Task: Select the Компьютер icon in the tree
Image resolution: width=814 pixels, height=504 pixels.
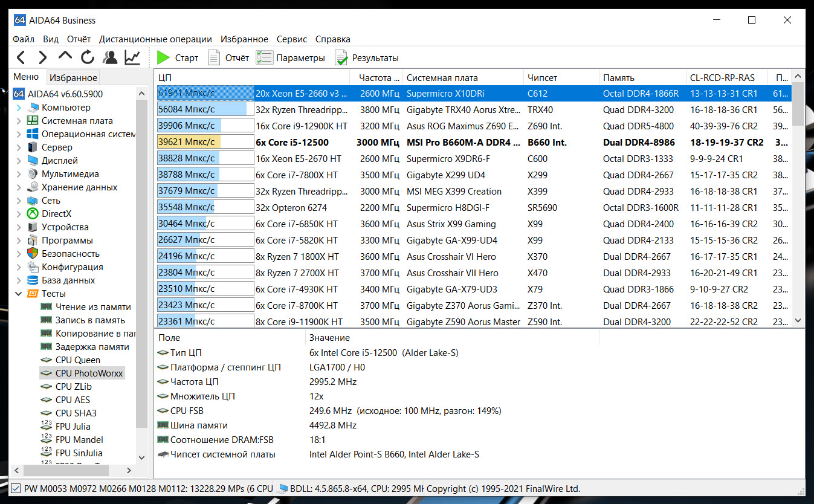Action: (x=33, y=108)
